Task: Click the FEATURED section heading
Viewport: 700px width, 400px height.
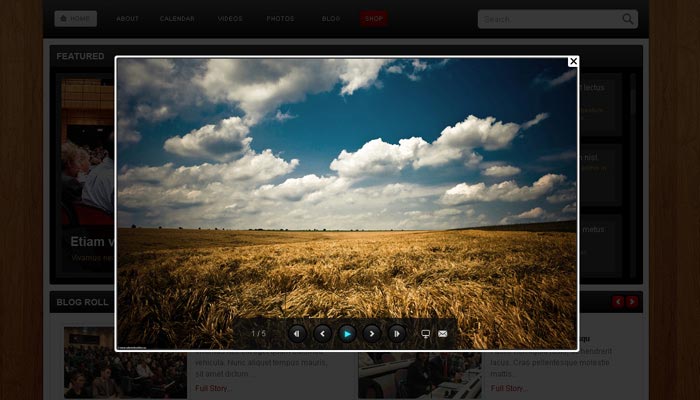Action: point(80,56)
